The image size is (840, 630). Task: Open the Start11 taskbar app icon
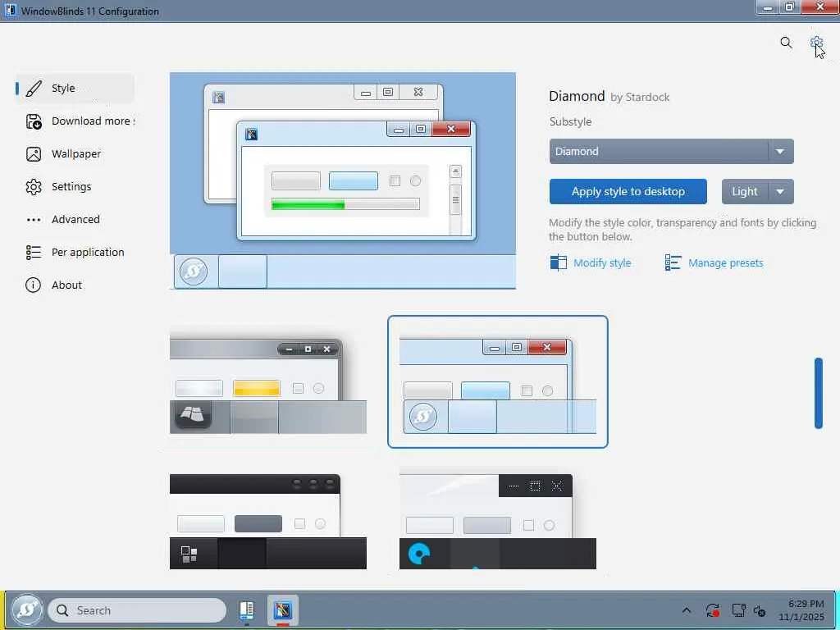[x=246, y=610]
